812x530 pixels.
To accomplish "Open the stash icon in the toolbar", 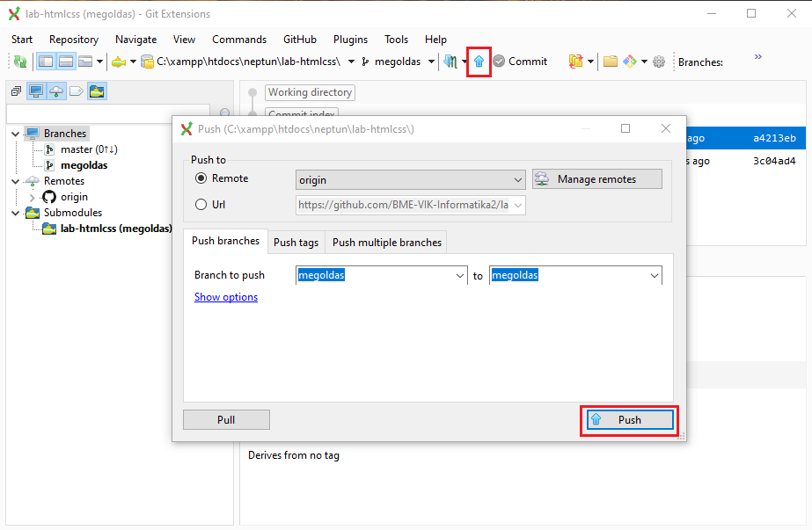I will 576,62.
